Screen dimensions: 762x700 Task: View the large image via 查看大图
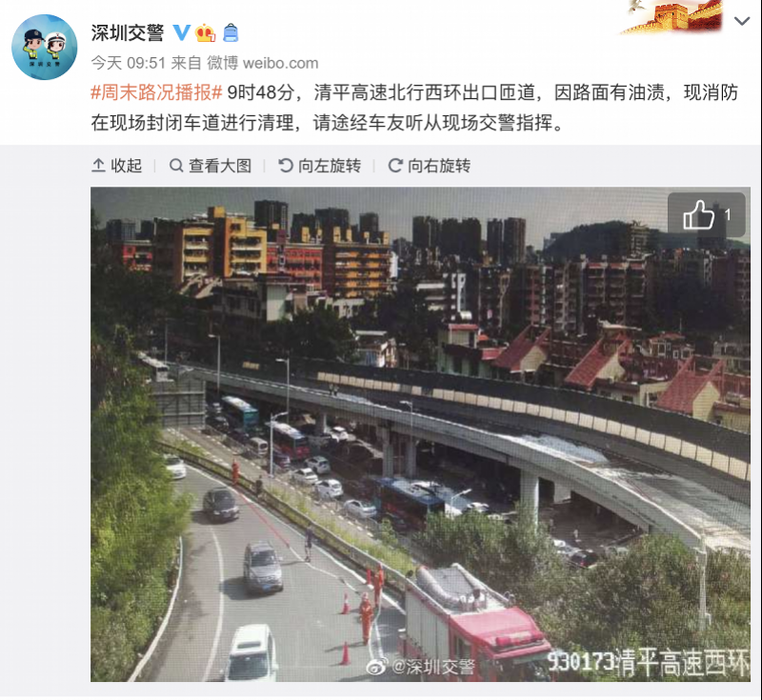211,166
